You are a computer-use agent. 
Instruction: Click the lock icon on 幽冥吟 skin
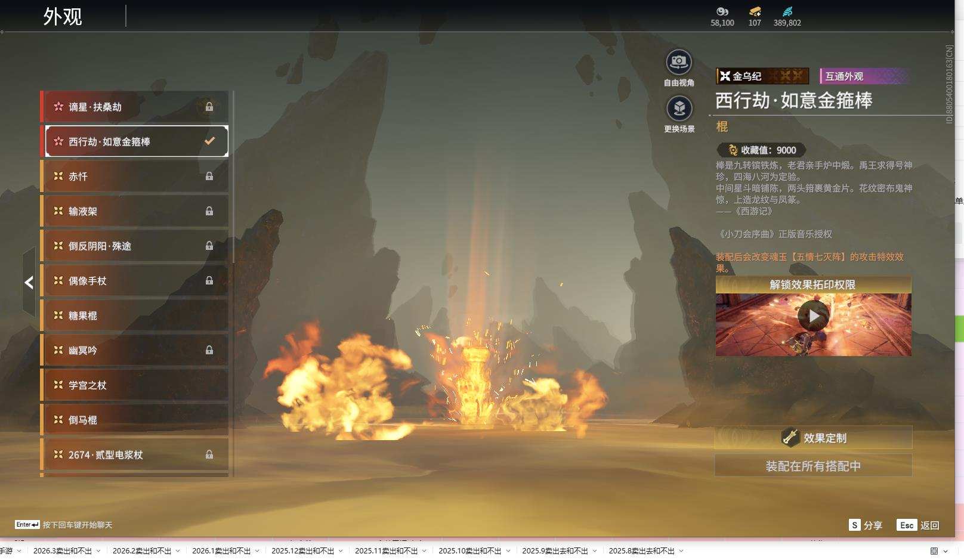(x=209, y=350)
